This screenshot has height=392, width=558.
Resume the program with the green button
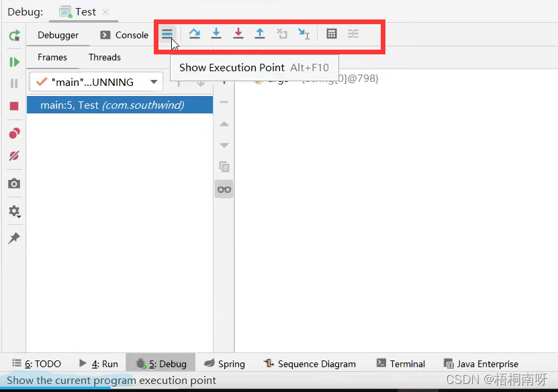click(x=14, y=62)
